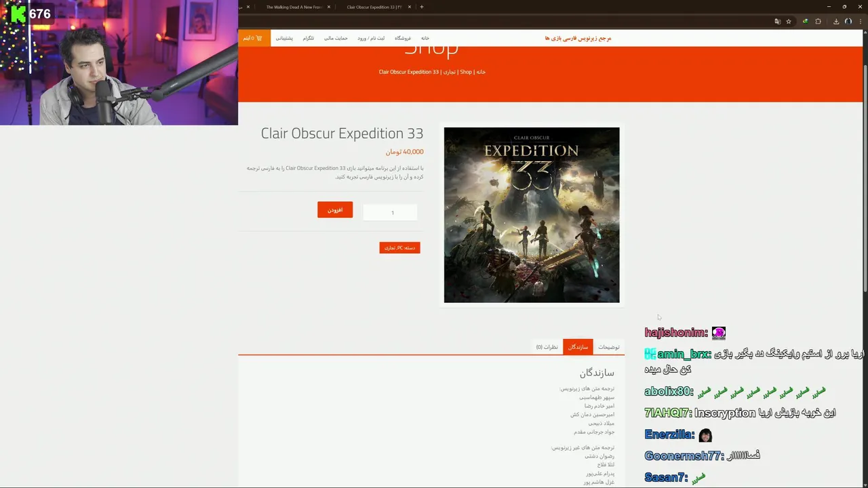Click the emote next to Enerzilla
This screenshot has width=868, height=488.
click(706, 434)
